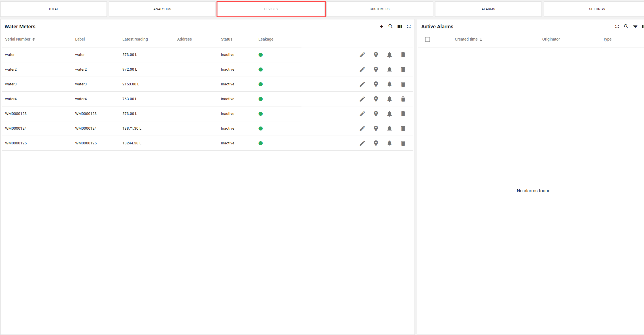Open Active Alarms filter
This screenshot has height=335, width=644.
pyautogui.click(x=635, y=26)
